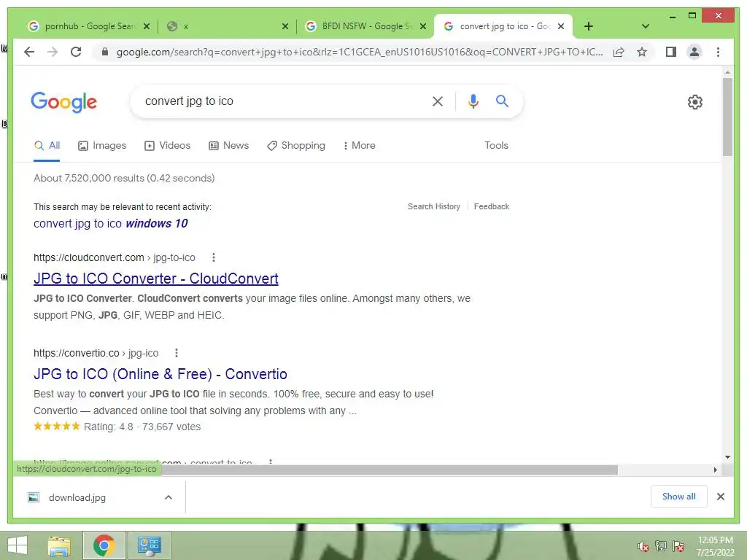Bookmark this page with the star

(642, 52)
